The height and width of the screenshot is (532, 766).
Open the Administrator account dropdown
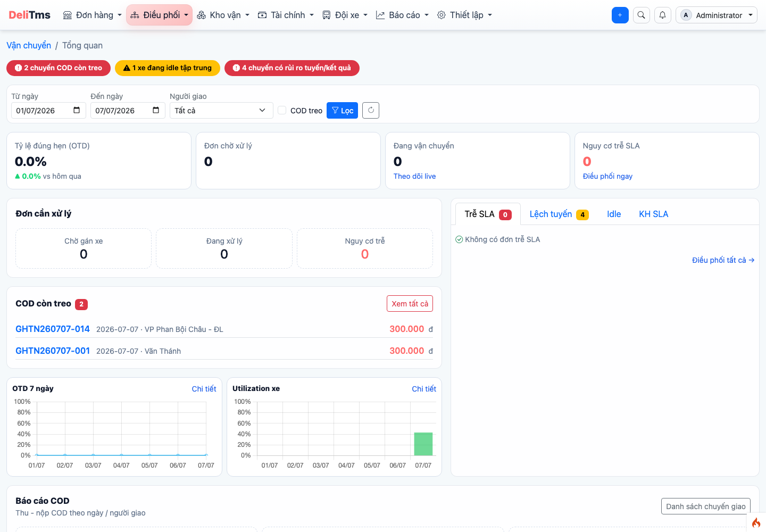(717, 15)
